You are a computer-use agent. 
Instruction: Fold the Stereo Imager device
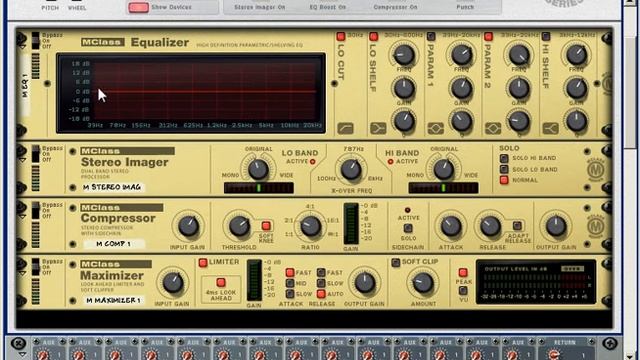point(22,160)
